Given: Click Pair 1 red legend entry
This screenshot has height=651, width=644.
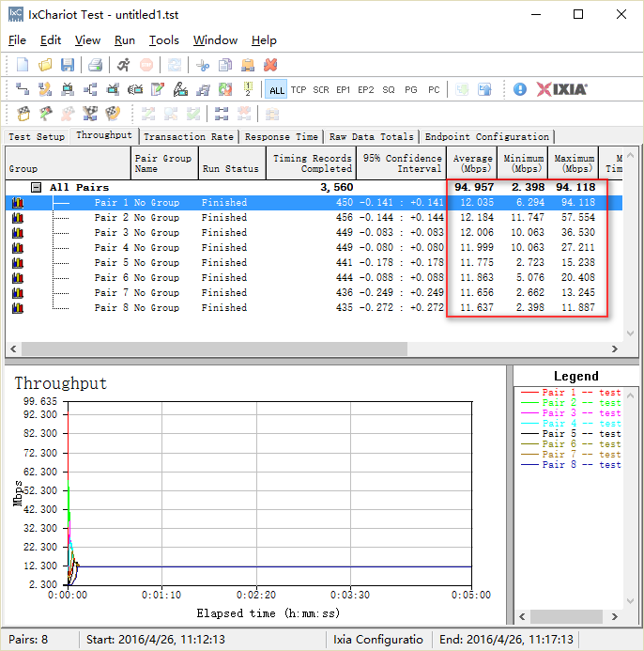Looking at the screenshot, I should point(571,393).
